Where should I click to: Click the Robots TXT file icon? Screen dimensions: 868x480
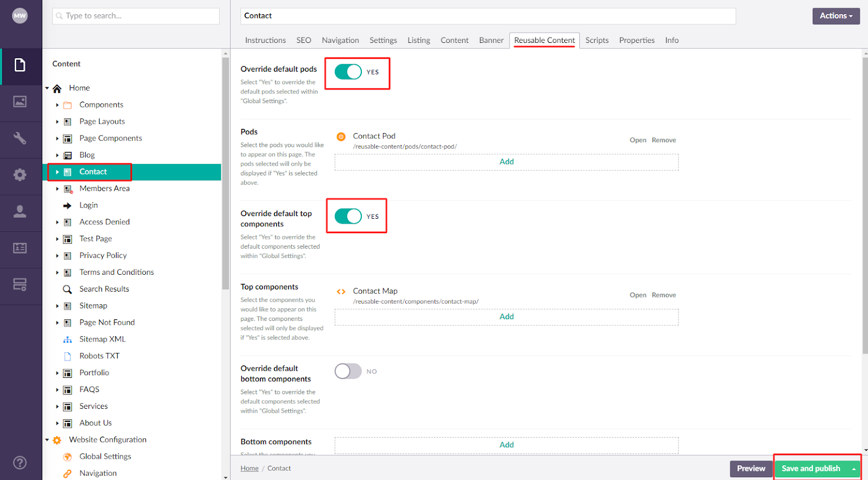(67, 357)
